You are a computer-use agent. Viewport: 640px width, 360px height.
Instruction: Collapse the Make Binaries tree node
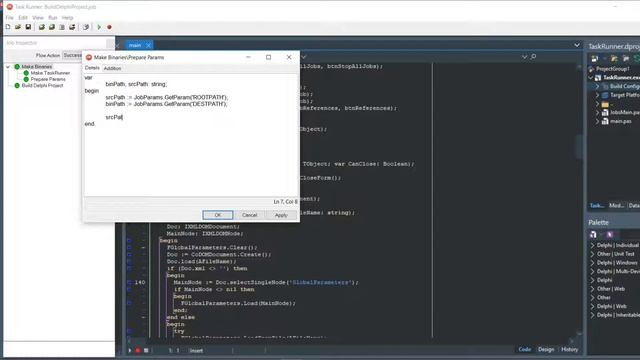(8, 67)
